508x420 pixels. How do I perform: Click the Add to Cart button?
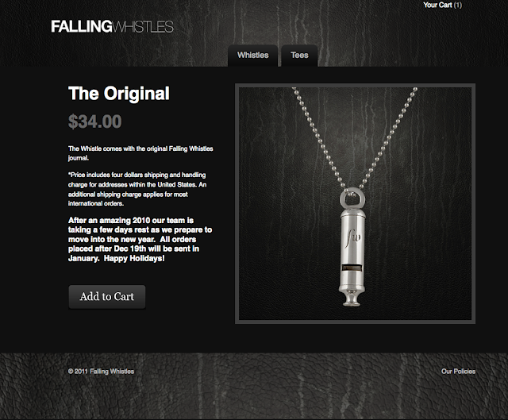[x=107, y=296]
